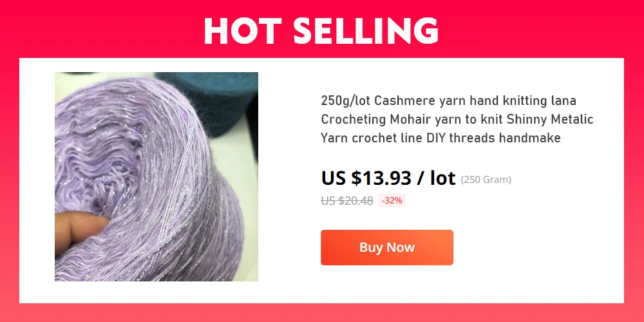Screen dimensions: 644x322
Task: Click the HOT SELLING banner heading
Action: [x=321, y=31]
